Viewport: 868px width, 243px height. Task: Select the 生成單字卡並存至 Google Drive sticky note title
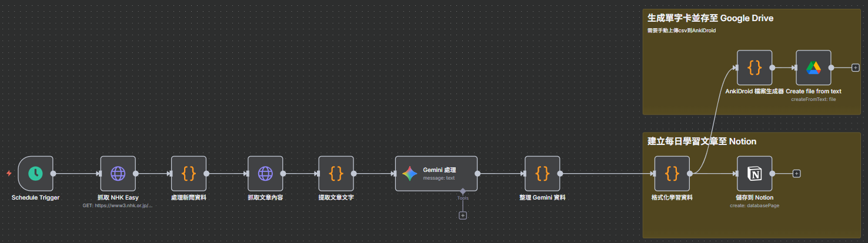(710, 18)
